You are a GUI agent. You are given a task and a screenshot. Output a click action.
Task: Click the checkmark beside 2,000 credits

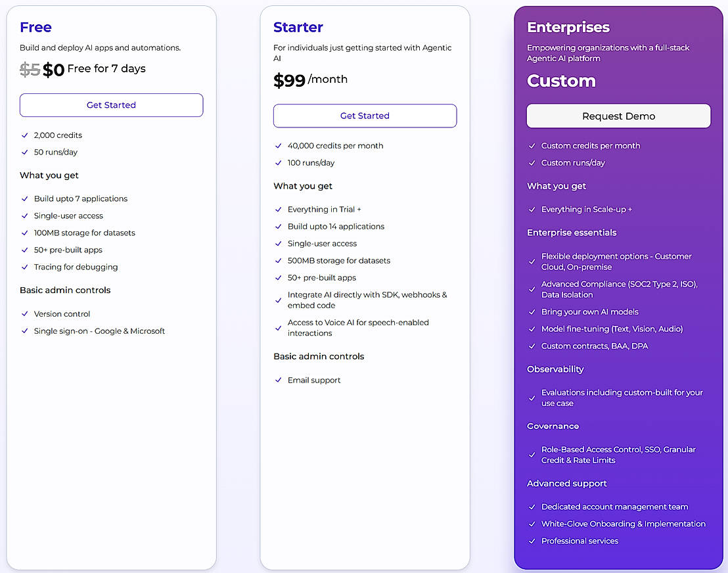(x=24, y=135)
